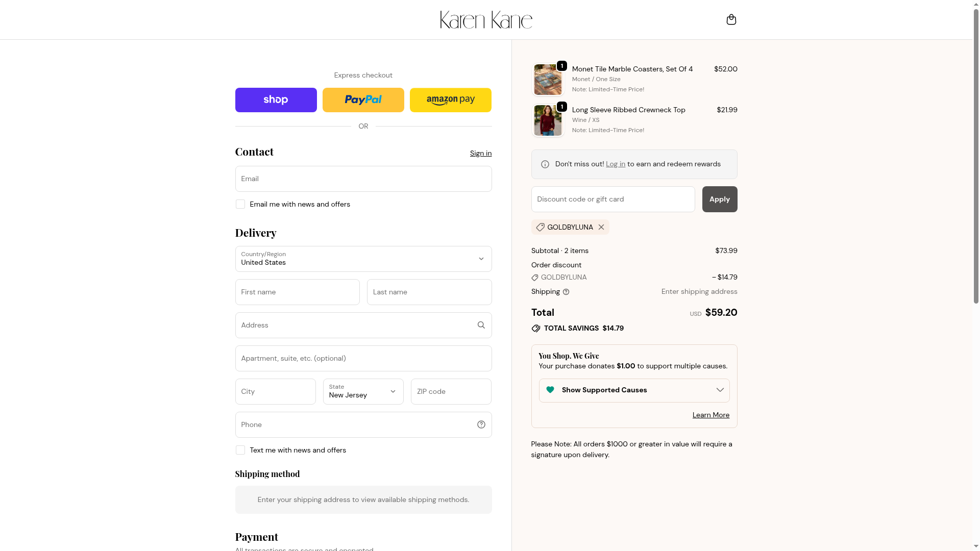The image size is (980, 551).
Task: Remove the GOLDBYLUNA discount code
Action: [x=601, y=227]
